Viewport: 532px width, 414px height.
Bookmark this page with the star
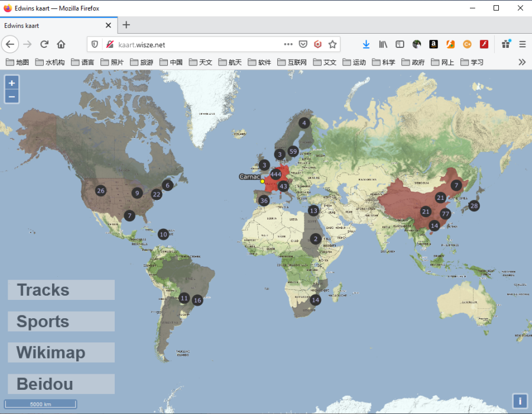[x=332, y=44]
